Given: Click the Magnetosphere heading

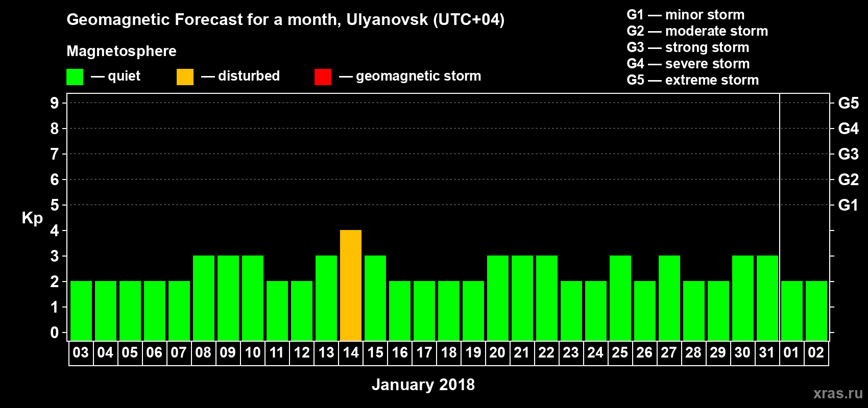Looking at the screenshot, I should 122,51.
